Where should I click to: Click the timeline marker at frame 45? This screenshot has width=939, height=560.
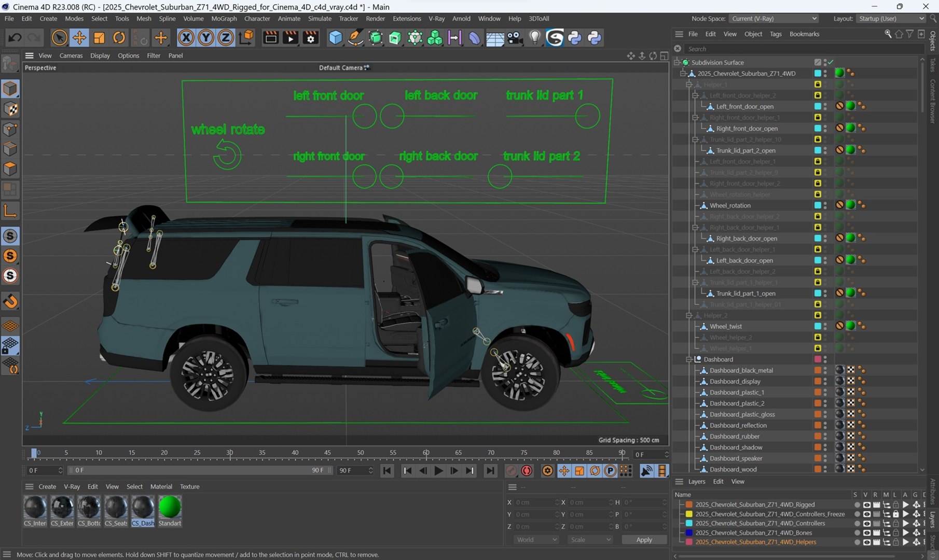[327, 453]
